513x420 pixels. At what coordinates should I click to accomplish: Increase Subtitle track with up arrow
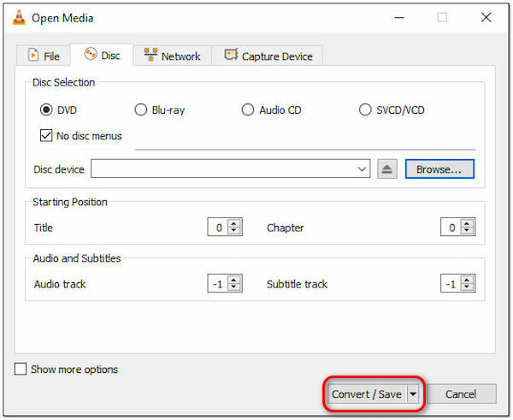pyautogui.click(x=467, y=280)
